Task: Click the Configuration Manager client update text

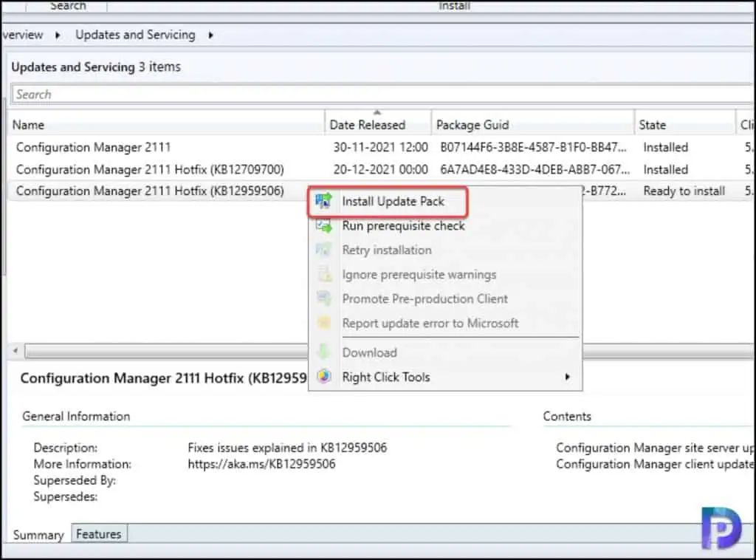Action: click(x=654, y=464)
